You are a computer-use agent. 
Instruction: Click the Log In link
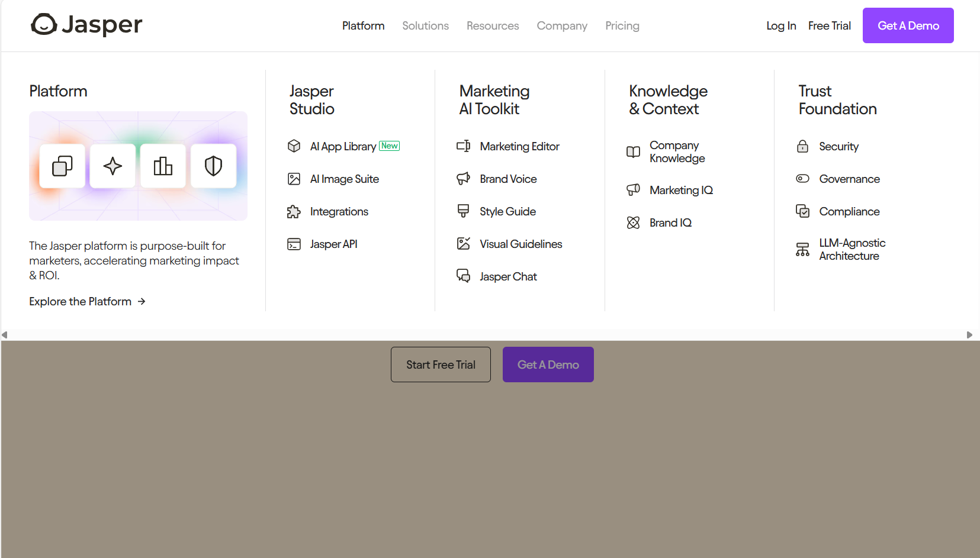[x=781, y=25]
